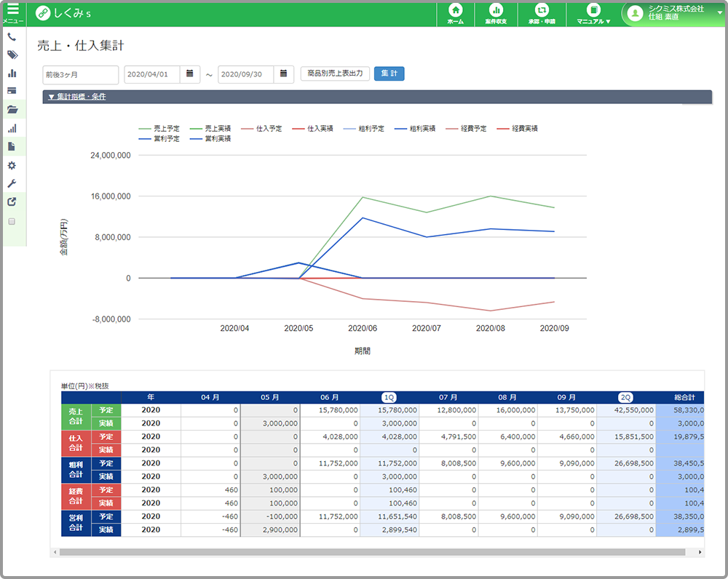Open the wrench tools sidebar icon
The width and height of the screenshot is (728, 579).
point(12,184)
